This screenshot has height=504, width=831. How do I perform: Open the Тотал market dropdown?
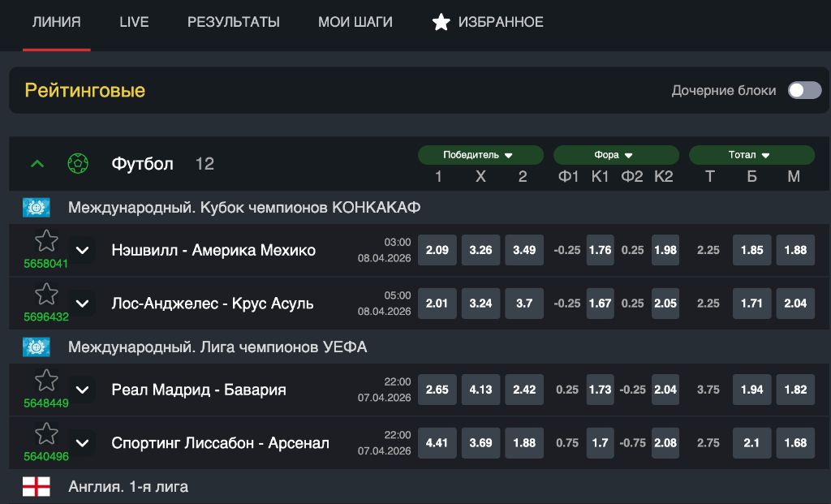pos(751,155)
